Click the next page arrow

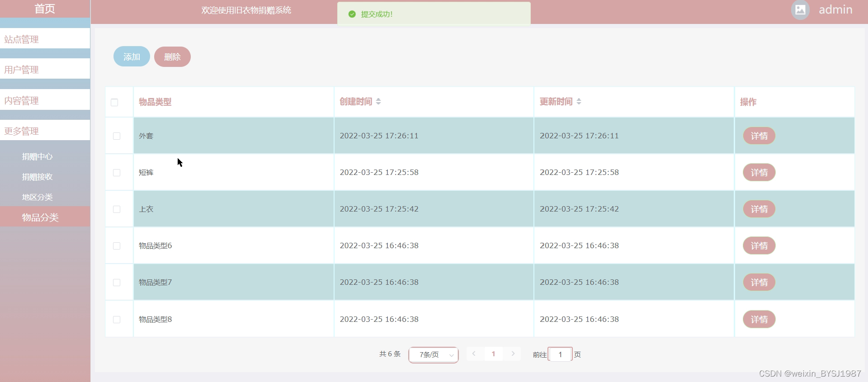tap(513, 354)
